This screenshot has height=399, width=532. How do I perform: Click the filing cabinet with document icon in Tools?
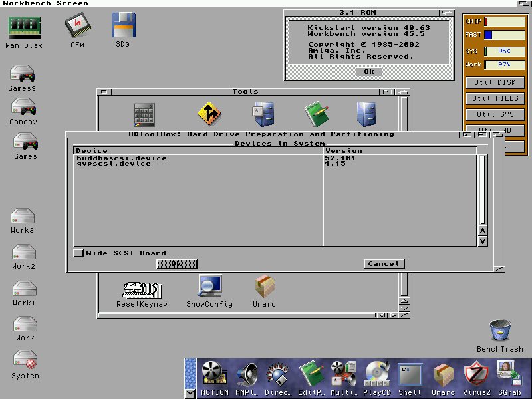click(x=263, y=114)
